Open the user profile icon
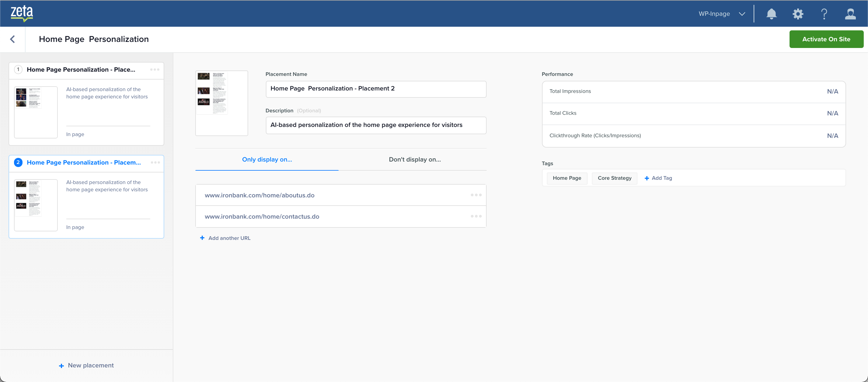The height and width of the screenshot is (382, 868). tap(850, 14)
